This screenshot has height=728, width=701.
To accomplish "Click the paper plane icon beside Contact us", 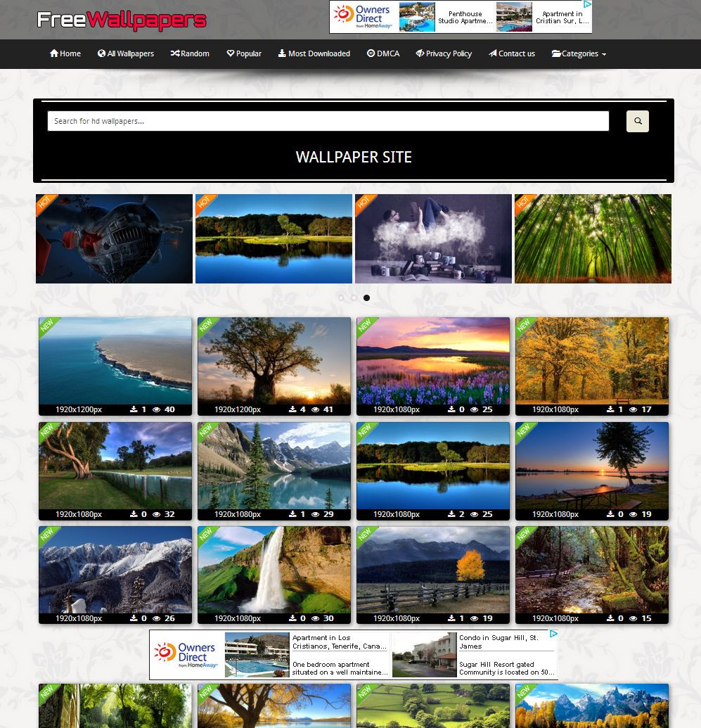I will pyautogui.click(x=493, y=53).
